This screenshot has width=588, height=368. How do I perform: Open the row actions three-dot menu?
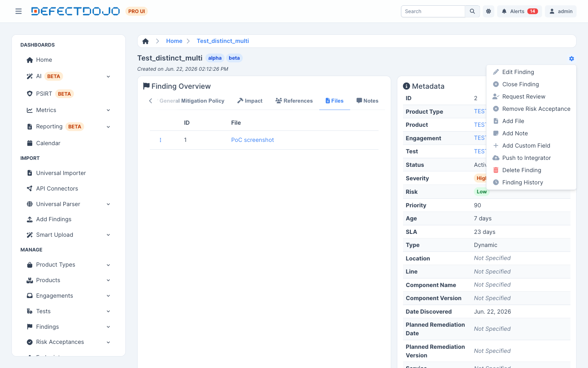pyautogui.click(x=160, y=140)
